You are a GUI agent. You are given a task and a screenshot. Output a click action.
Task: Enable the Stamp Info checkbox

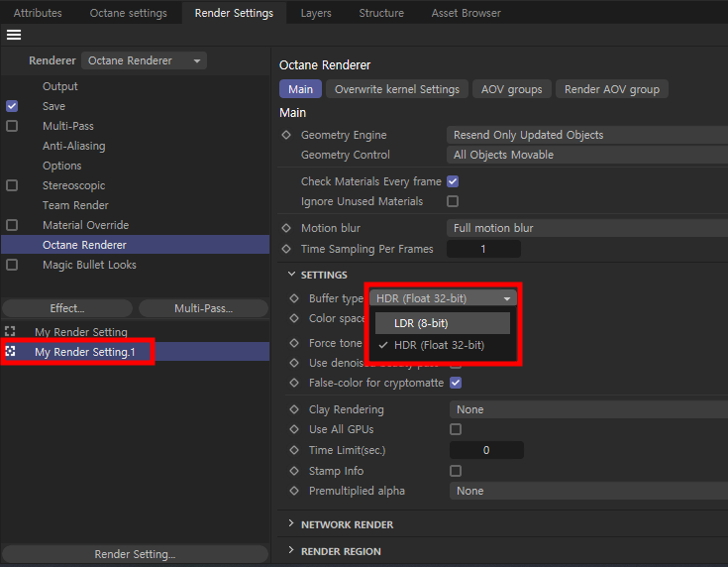click(x=456, y=471)
